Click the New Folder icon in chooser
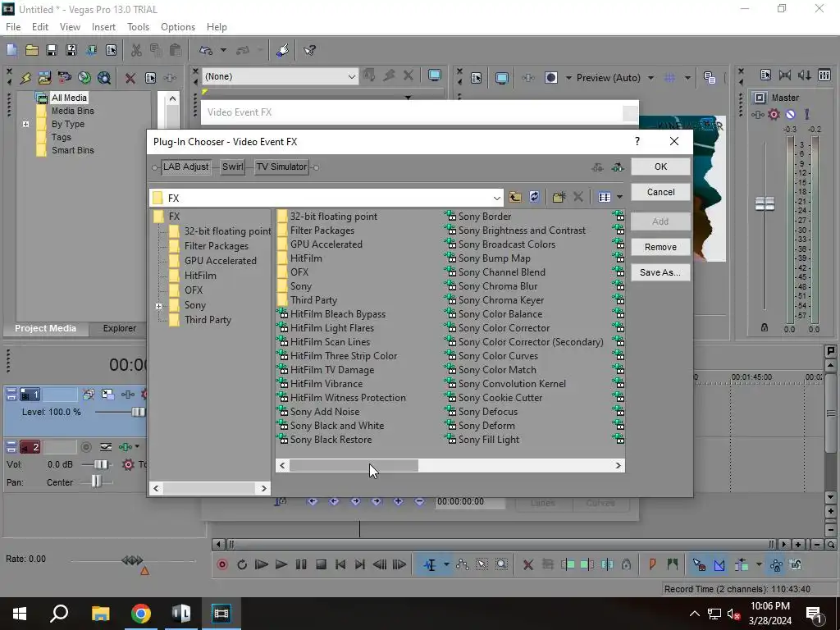 pos(559,197)
